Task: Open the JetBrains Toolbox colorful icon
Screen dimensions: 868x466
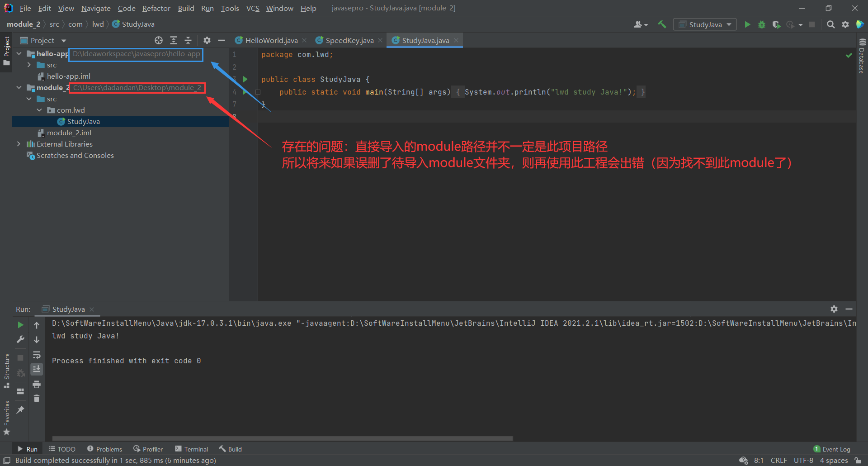Action: pos(860,24)
